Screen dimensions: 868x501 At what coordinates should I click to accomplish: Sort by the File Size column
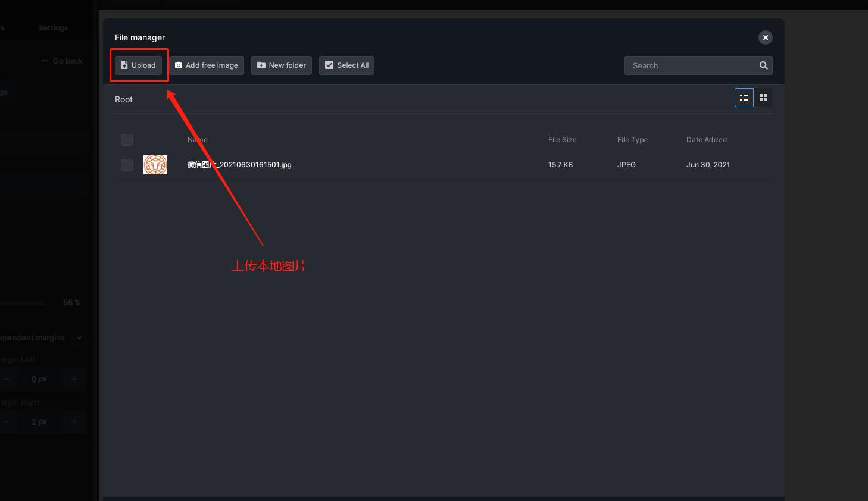[x=562, y=140]
